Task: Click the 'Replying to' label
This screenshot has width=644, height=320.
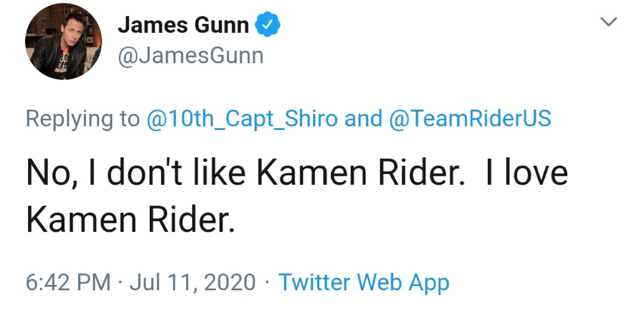Action: [82, 119]
